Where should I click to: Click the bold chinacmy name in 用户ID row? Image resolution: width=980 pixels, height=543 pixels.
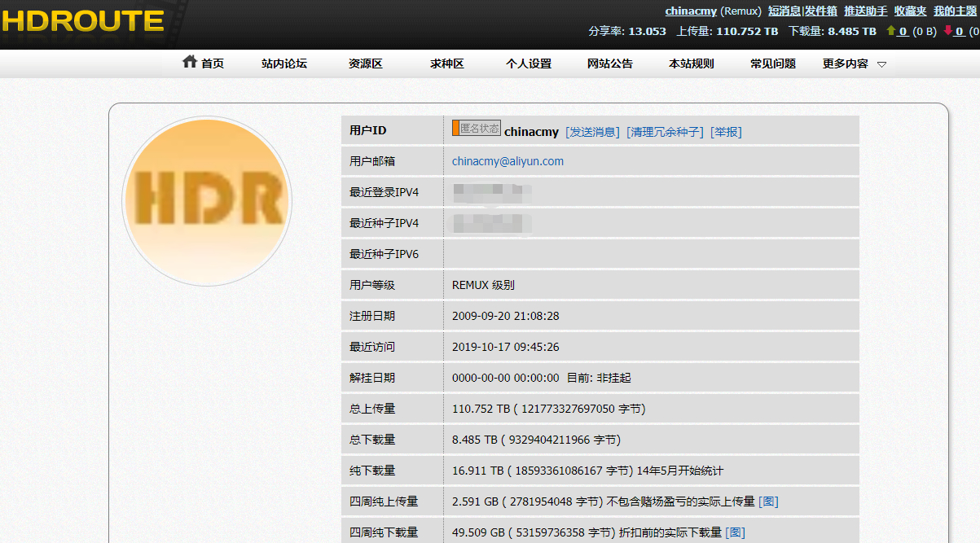click(531, 132)
